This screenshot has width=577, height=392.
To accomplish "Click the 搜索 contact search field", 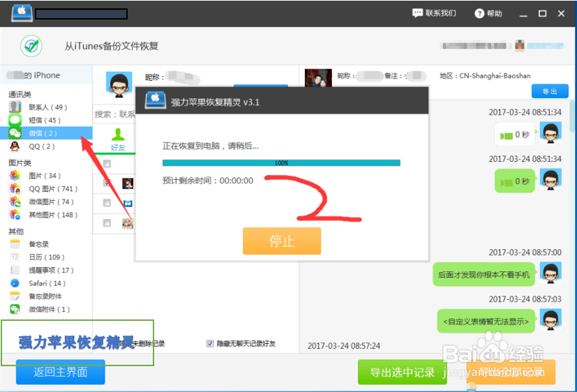I will [x=114, y=114].
